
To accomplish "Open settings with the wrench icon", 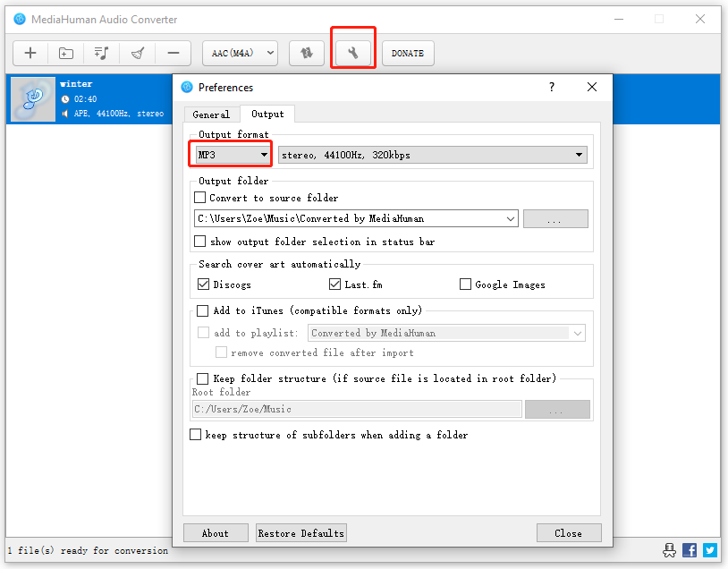I will 353,53.
